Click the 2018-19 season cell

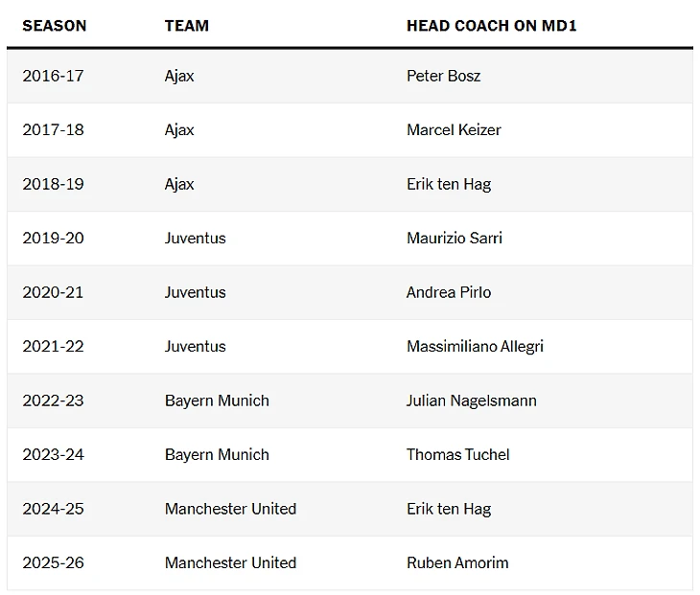(x=54, y=184)
